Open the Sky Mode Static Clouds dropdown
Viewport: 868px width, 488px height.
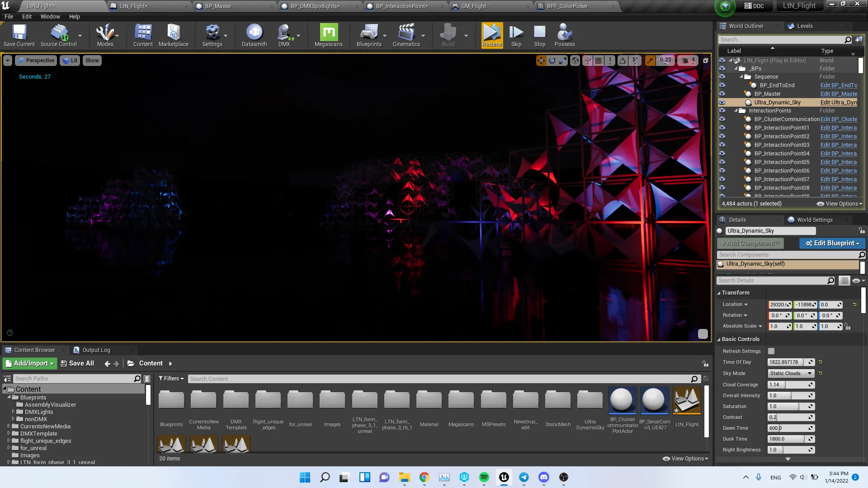pyautogui.click(x=791, y=373)
